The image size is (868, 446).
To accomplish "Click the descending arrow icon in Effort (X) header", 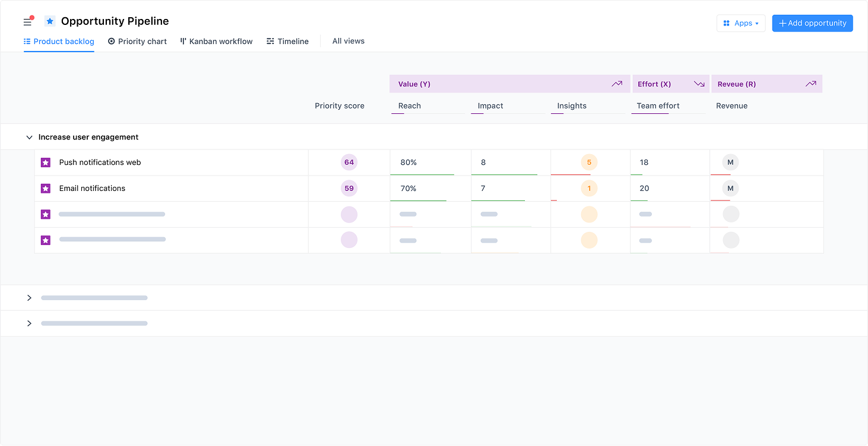I will [699, 84].
